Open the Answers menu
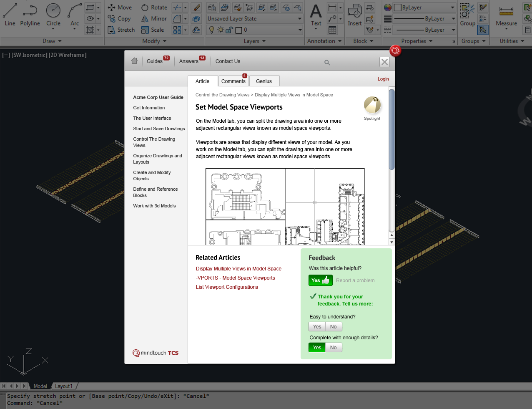Screen dimensions: 532x409 [x=189, y=61]
